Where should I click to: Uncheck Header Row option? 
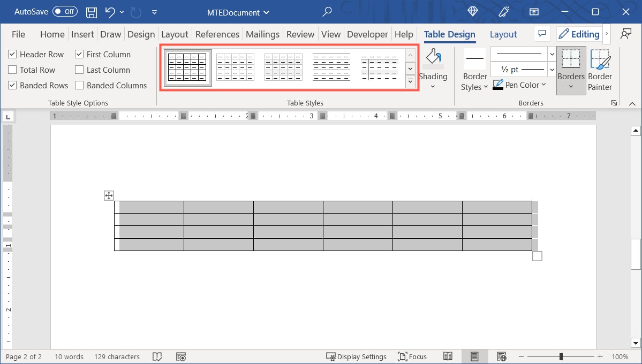(x=12, y=54)
